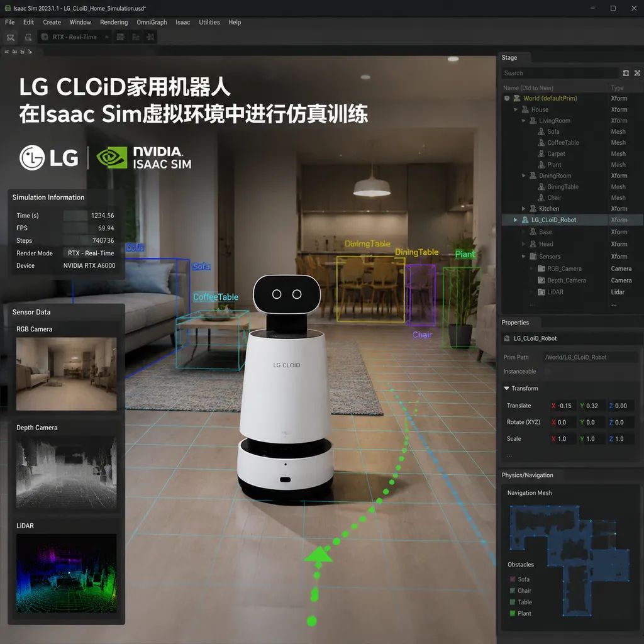Viewport: 644px width, 644px height.
Task: Expand the Kitchen tree node
Action: click(523, 209)
